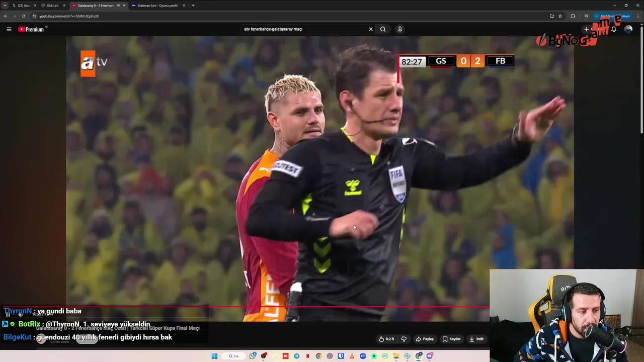Open a new browser tab
This screenshot has width=644, height=362.
(193, 6)
